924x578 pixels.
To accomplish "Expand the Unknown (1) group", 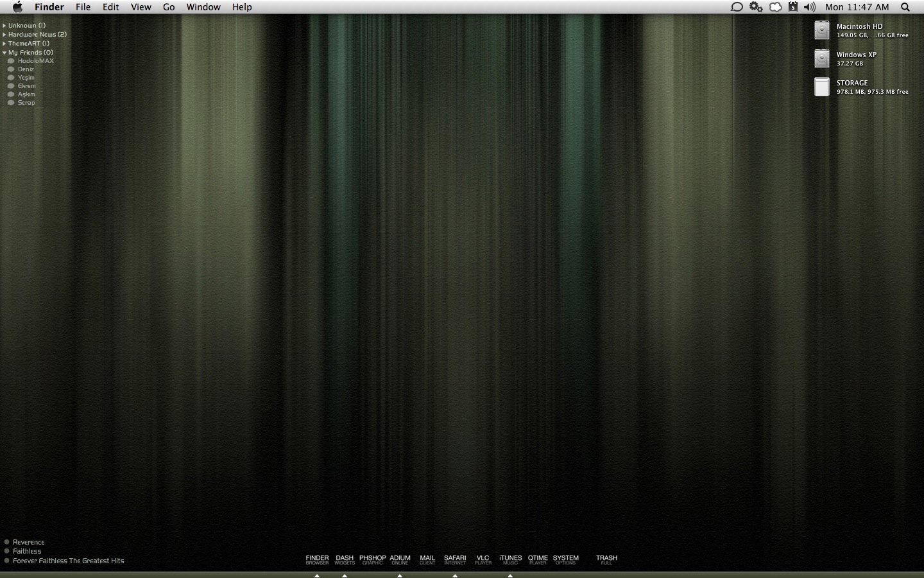I will (4, 26).
